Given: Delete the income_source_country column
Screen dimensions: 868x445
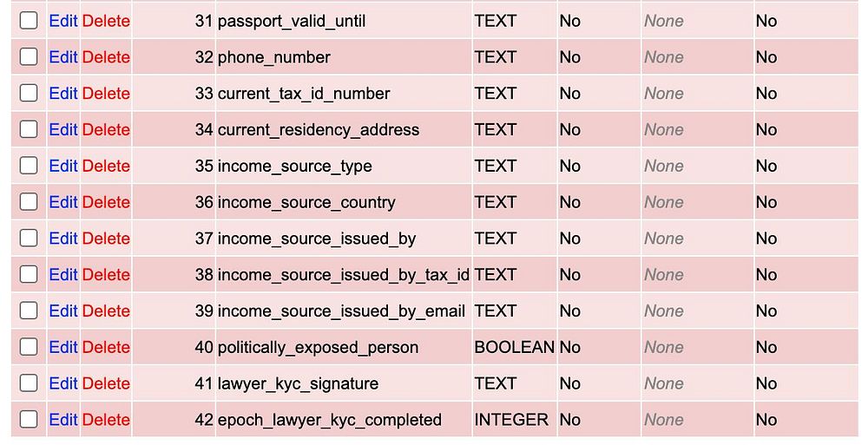Looking at the screenshot, I should (106, 202).
